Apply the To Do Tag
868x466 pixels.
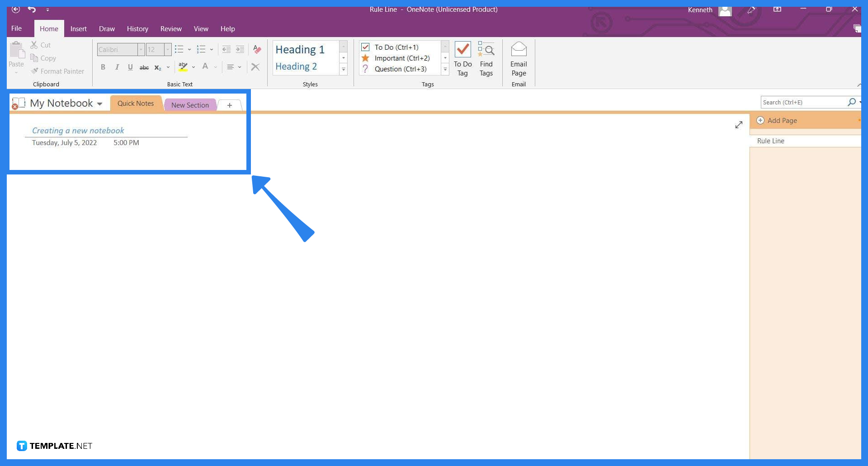(462, 59)
